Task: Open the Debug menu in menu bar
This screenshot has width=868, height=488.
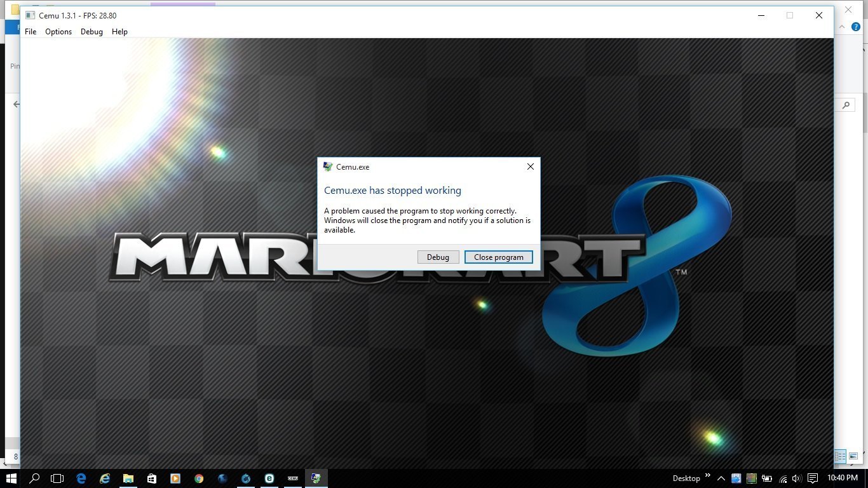Action: pyautogui.click(x=92, y=32)
